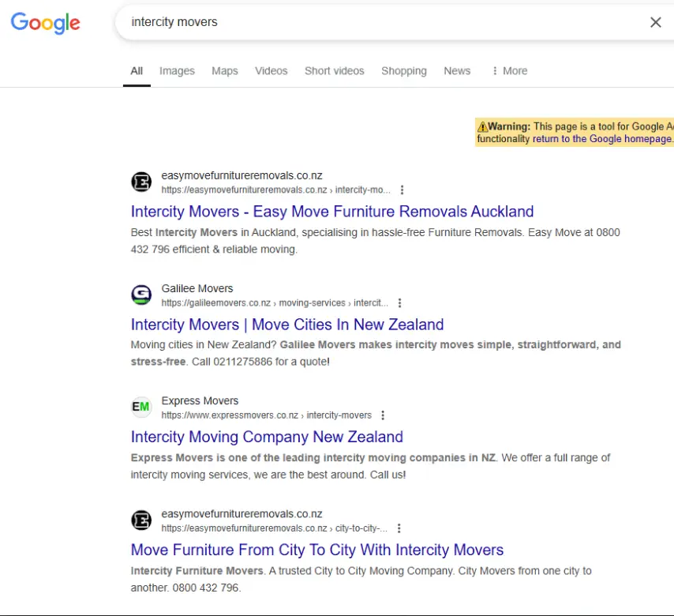Open options menu for Express Movers result
Screen dimensions: 674x616
click(383, 415)
